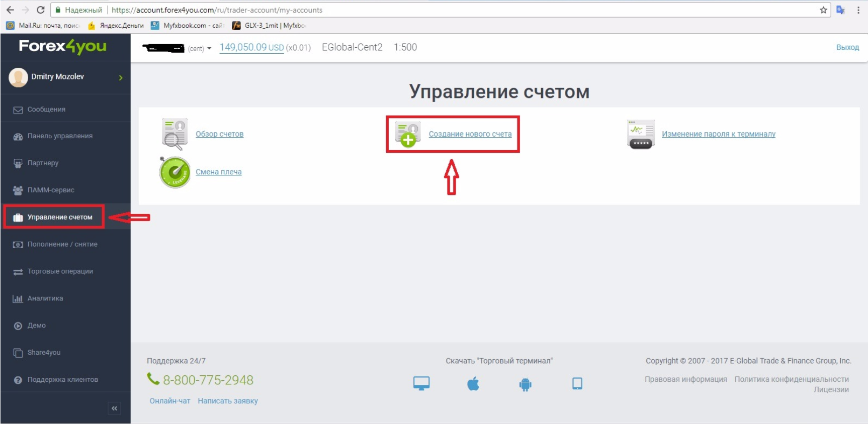Reload the page in the browser
Image resolution: width=868 pixels, height=424 pixels.
41,10
